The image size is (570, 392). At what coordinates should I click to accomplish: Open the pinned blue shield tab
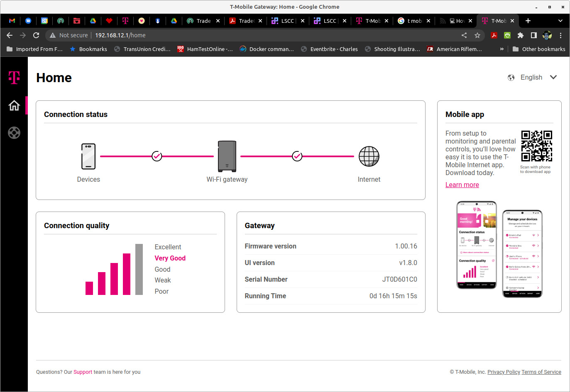[158, 21]
